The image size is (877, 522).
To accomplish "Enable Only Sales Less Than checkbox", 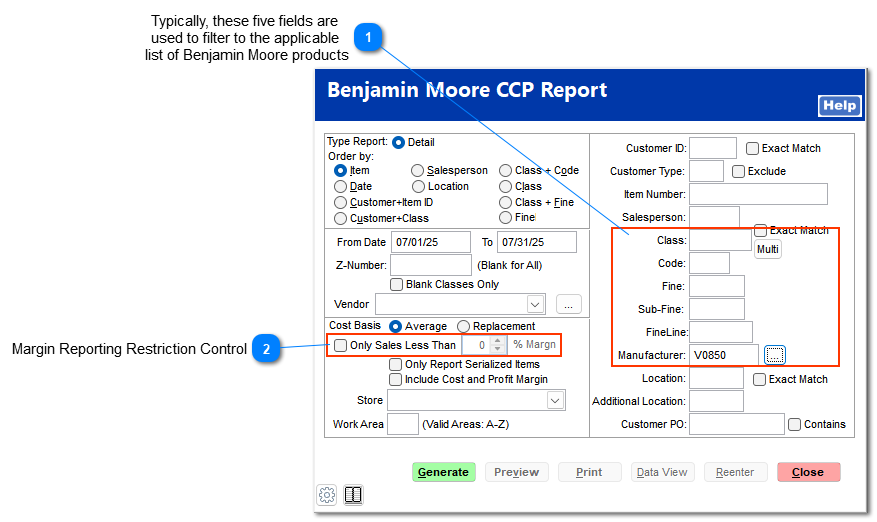I will pos(340,345).
